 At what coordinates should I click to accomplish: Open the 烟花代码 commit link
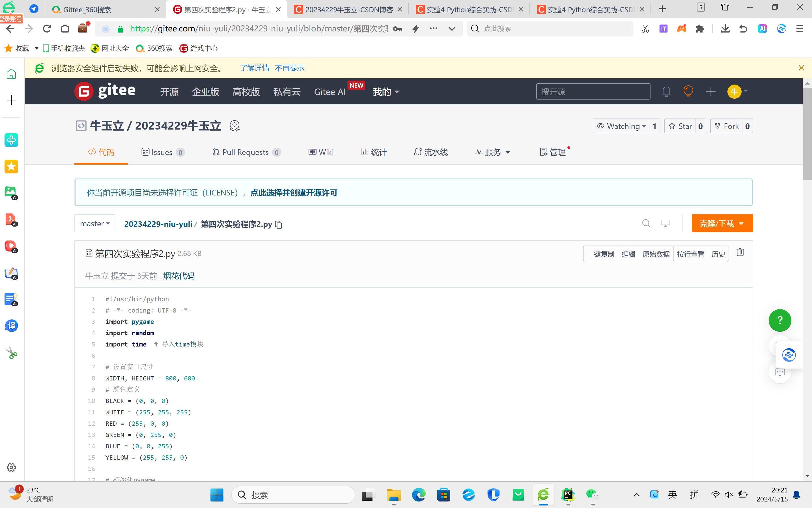pos(179,276)
